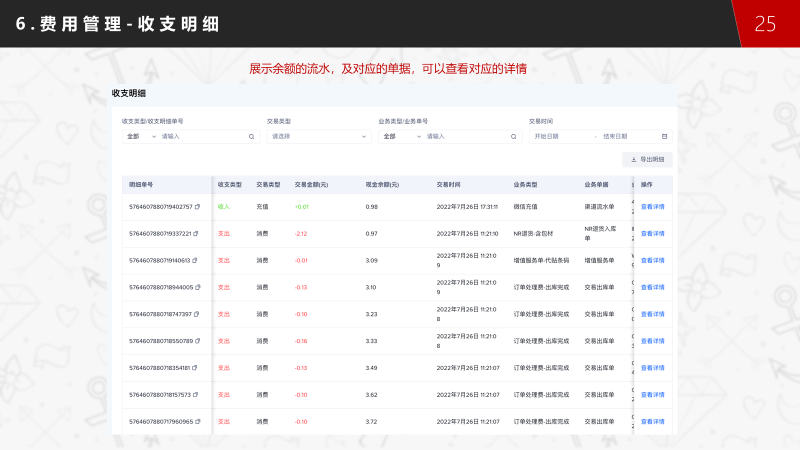The image size is (800, 450).
Task: Open 查看详情 for the 微信充值 row
Action: (652, 207)
